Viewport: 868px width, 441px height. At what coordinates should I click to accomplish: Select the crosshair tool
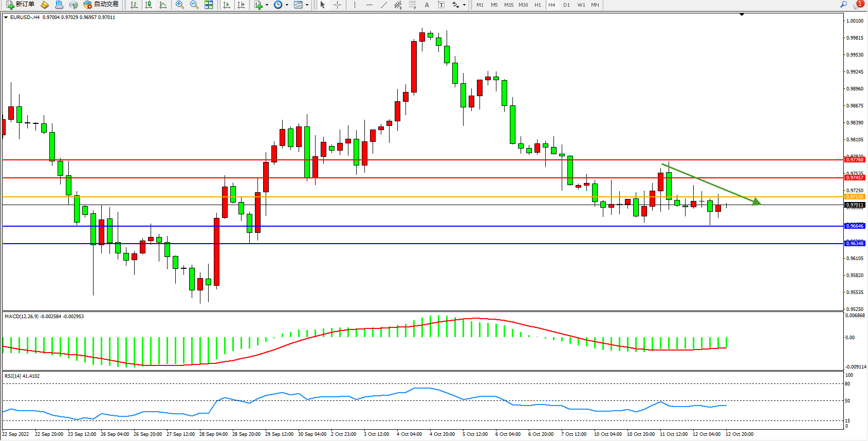[337, 5]
